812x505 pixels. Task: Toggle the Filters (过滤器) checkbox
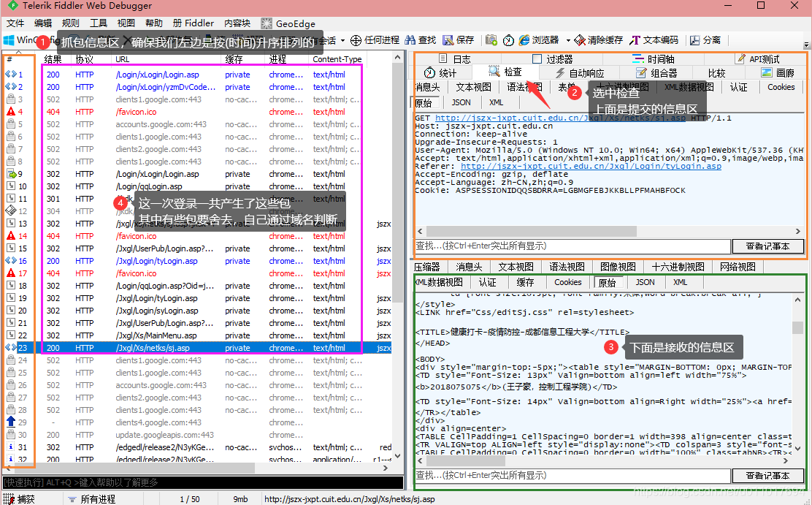(537, 59)
